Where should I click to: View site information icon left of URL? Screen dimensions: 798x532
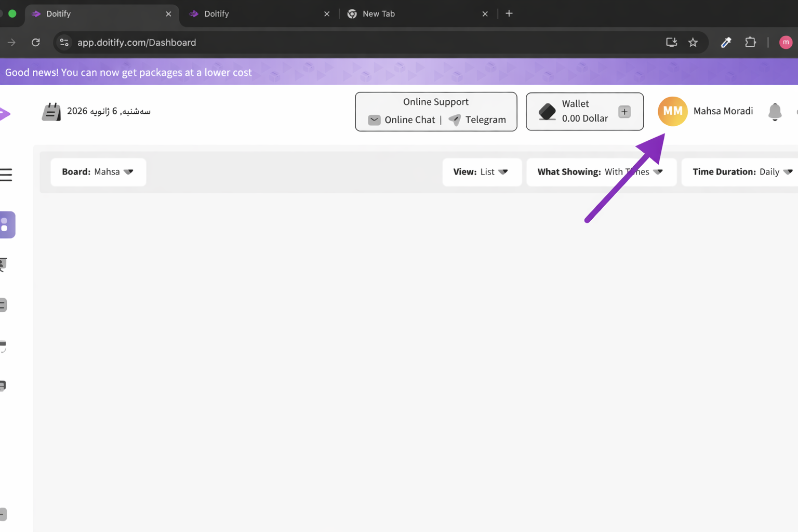[64, 43]
